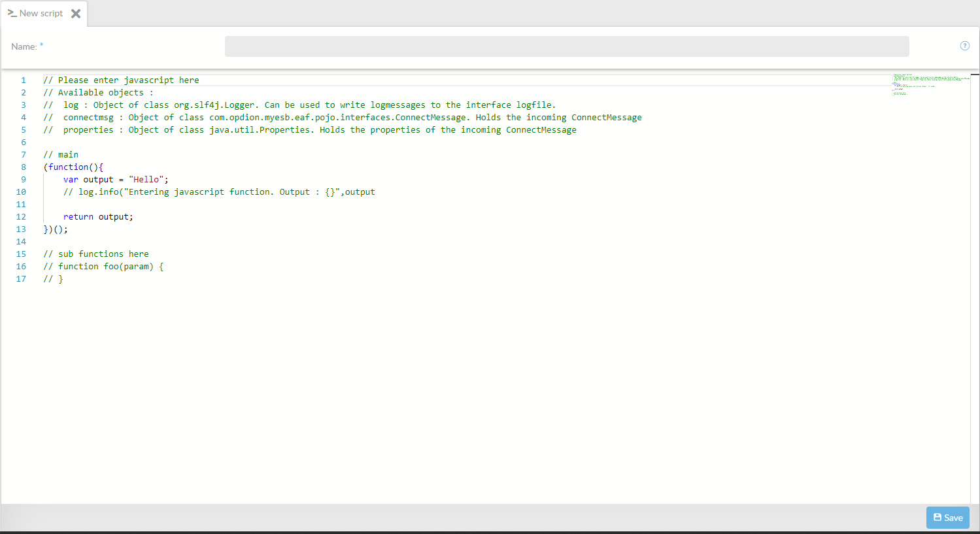
Task: Open the help icon beside Name field
Action: point(964,46)
